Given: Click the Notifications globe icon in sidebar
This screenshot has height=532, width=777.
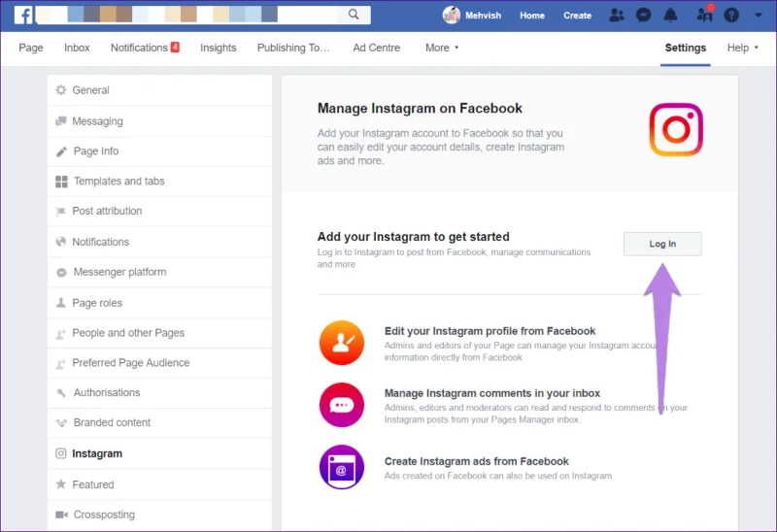Looking at the screenshot, I should [60, 242].
